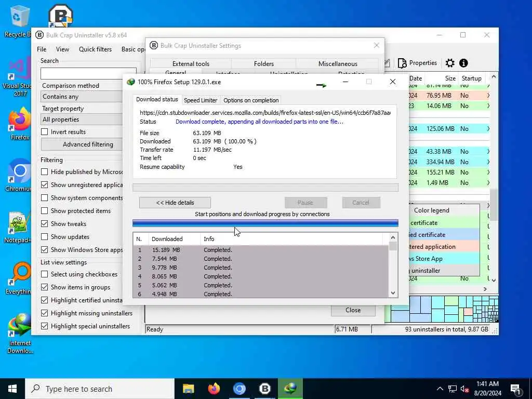This screenshot has width=532, height=399.
Task: Open the Chromium desktop shortcut
Action: tap(18, 175)
